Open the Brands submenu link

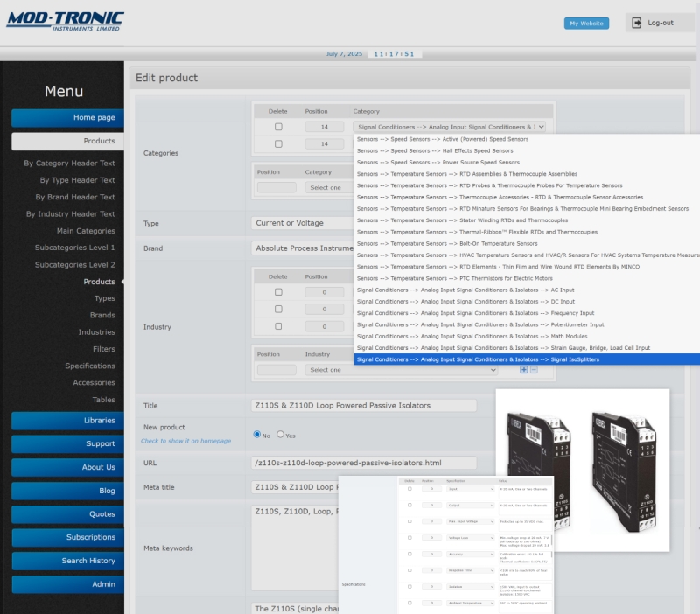point(102,316)
